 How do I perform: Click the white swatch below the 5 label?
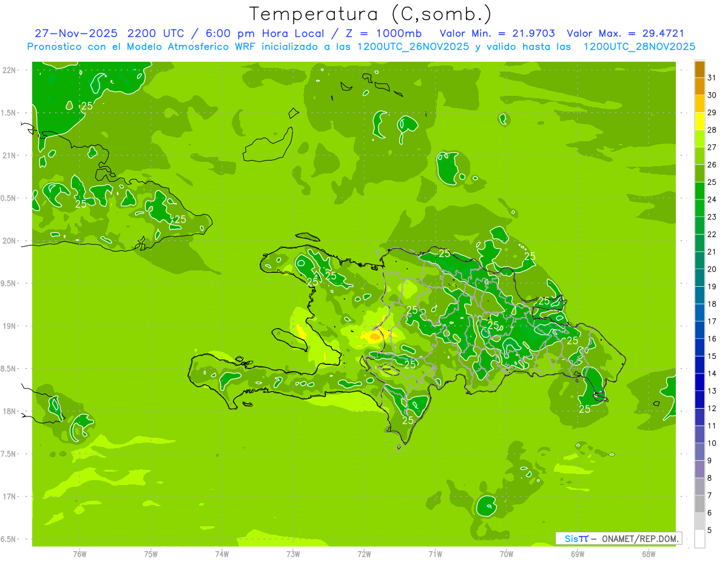click(699, 538)
